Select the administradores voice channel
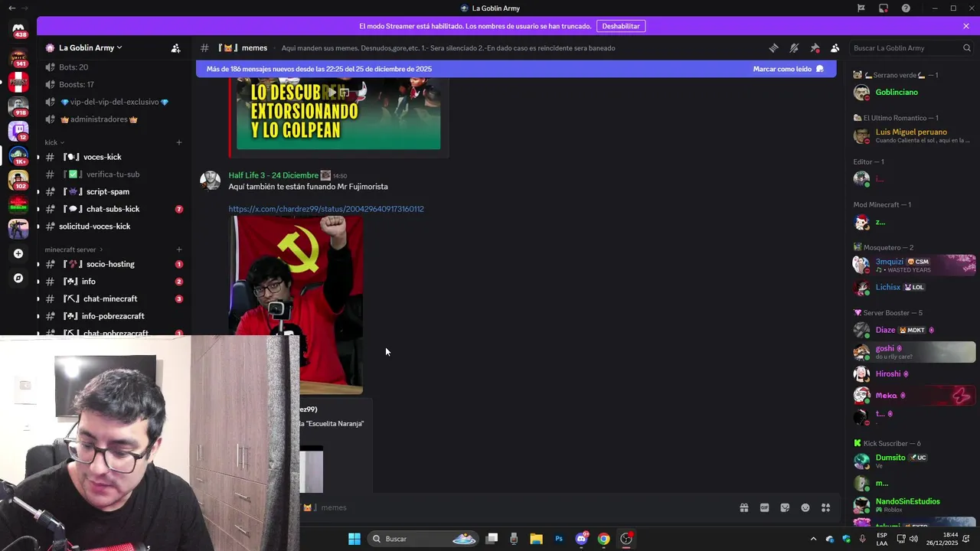This screenshot has height=551, width=980. (114, 119)
